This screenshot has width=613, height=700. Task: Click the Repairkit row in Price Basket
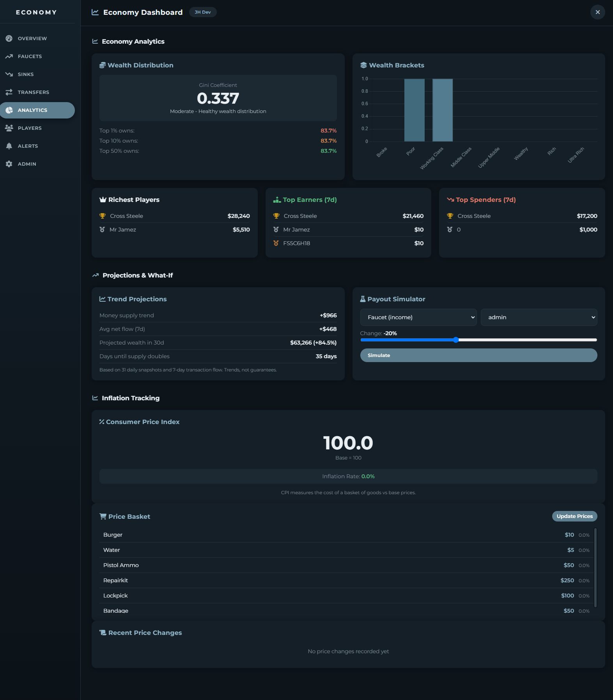tap(346, 580)
